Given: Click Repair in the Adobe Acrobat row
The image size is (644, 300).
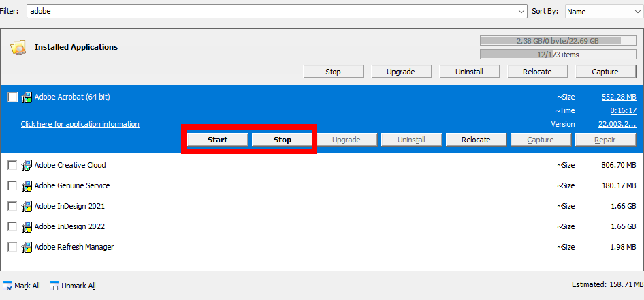Looking at the screenshot, I should [x=605, y=140].
